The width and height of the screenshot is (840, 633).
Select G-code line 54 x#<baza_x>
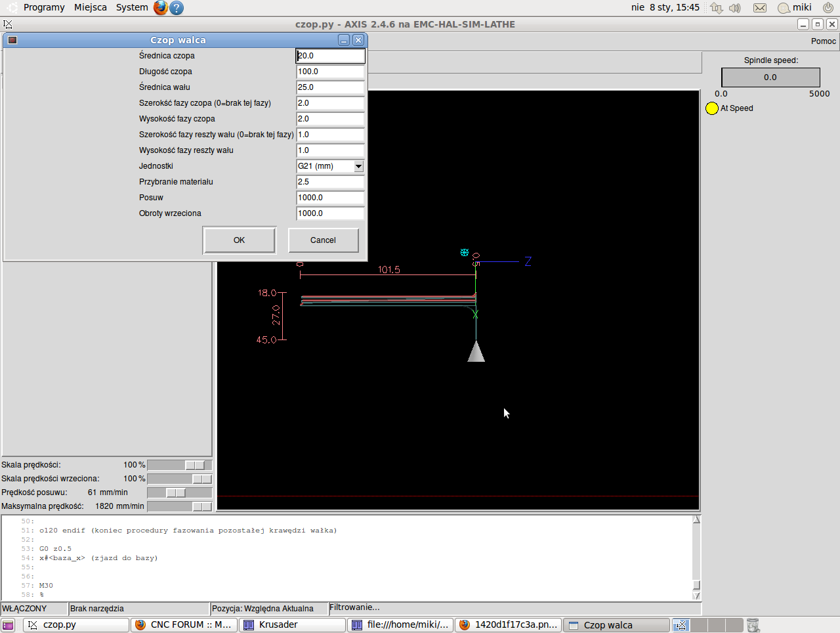pos(98,558)
